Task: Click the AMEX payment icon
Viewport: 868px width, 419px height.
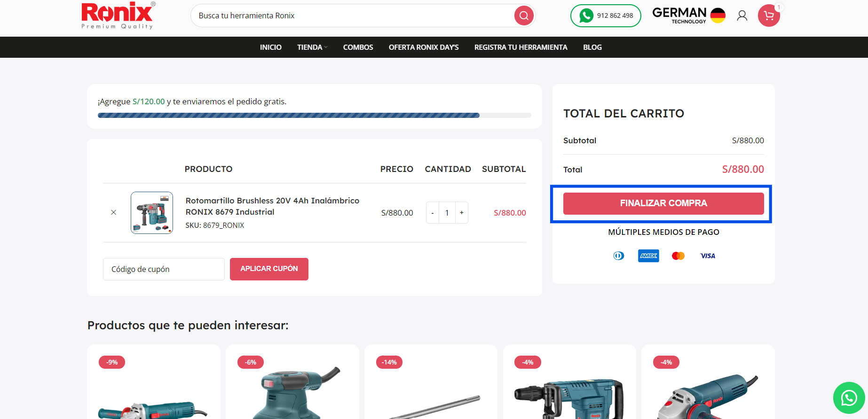Action: 648,256
